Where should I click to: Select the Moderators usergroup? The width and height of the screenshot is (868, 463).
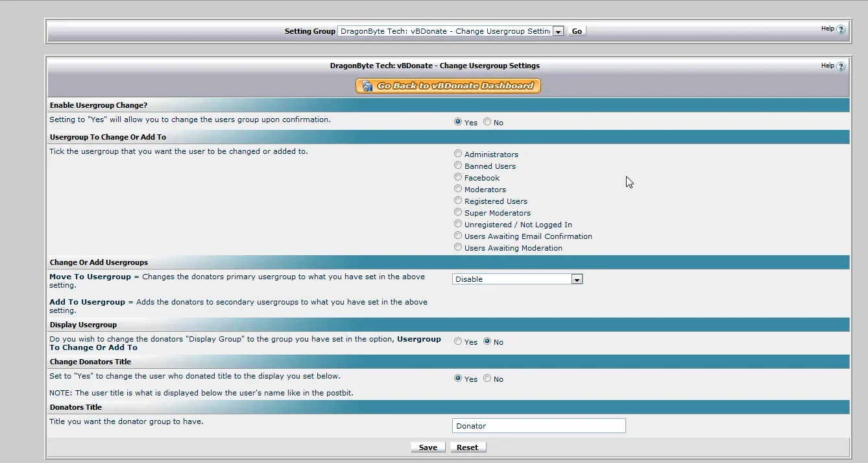tap(458, 189)
